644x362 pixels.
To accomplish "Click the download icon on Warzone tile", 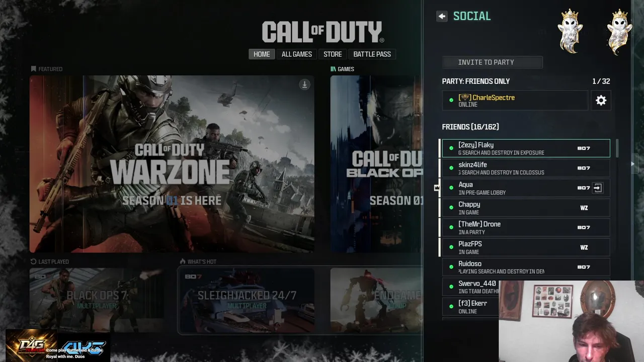I will (x=304, y=84).
